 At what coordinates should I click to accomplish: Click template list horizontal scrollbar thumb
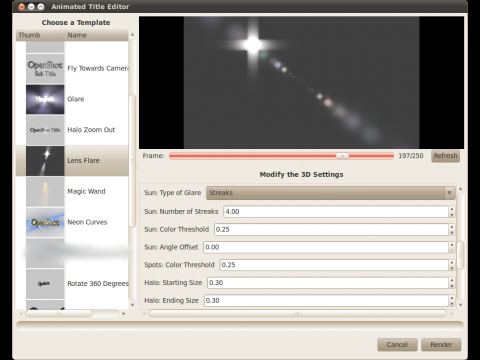[59, 313]
